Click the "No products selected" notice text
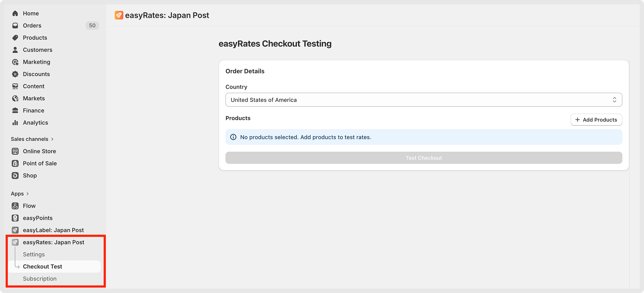Viewport: 644px width, 293px height. [306, 137]
